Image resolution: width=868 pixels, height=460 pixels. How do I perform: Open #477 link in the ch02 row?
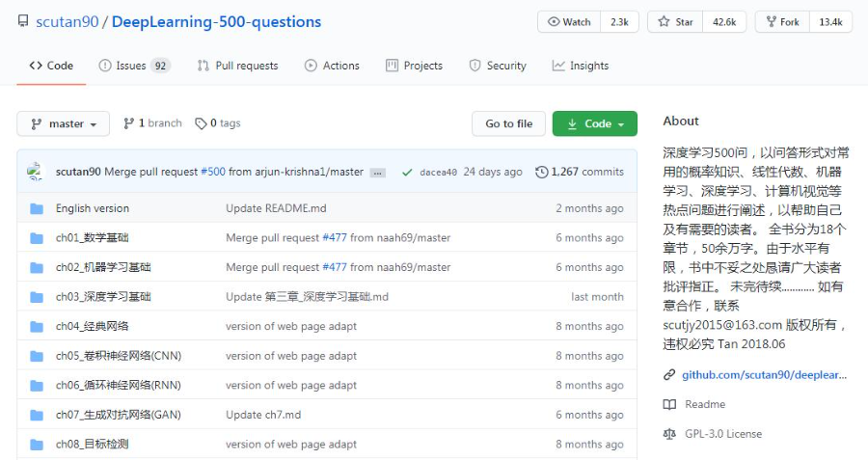click(335, 267)
